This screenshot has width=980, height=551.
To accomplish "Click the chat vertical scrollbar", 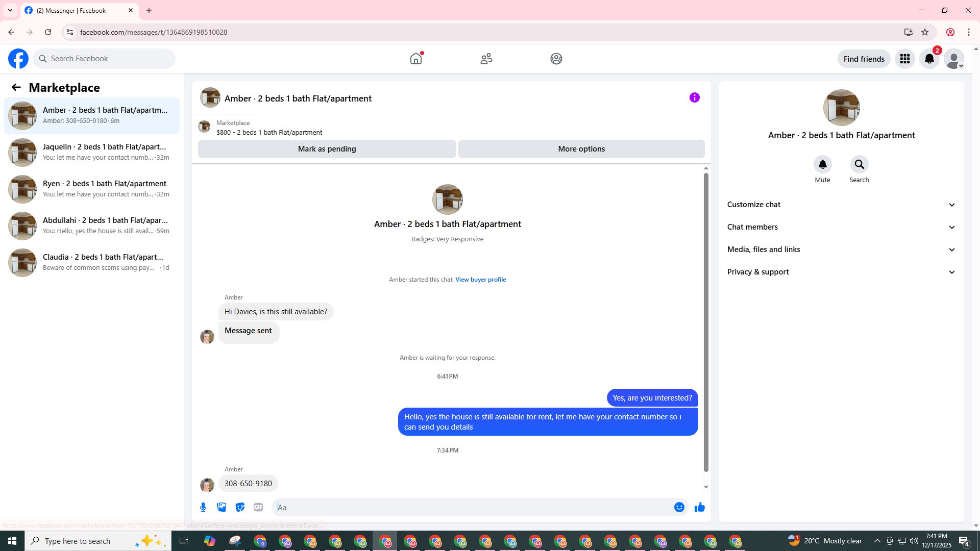I will click(x=706, y=321).
